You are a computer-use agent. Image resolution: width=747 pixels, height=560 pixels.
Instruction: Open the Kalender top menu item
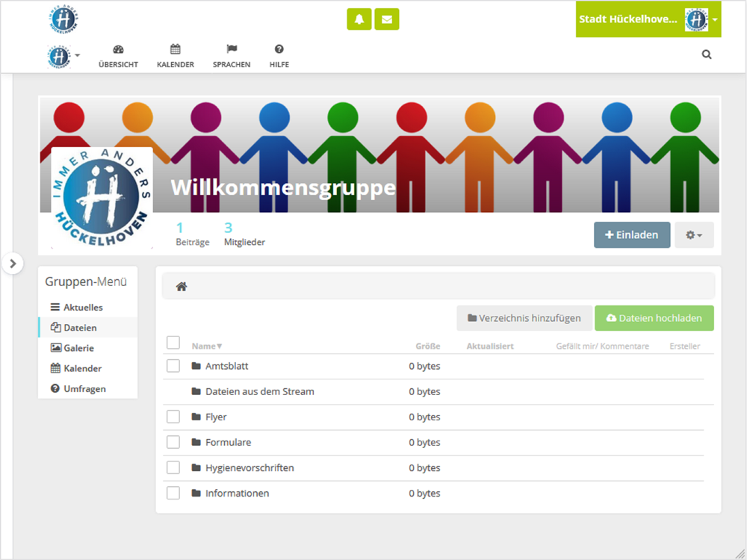click(x=176, y=56)
